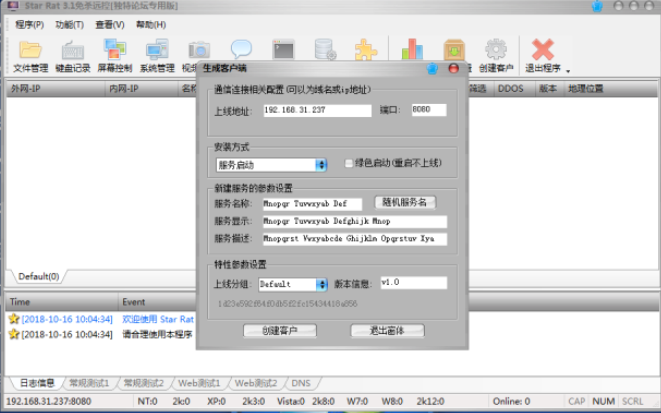Open the 文件管理 file manager tool

point(30,56)
